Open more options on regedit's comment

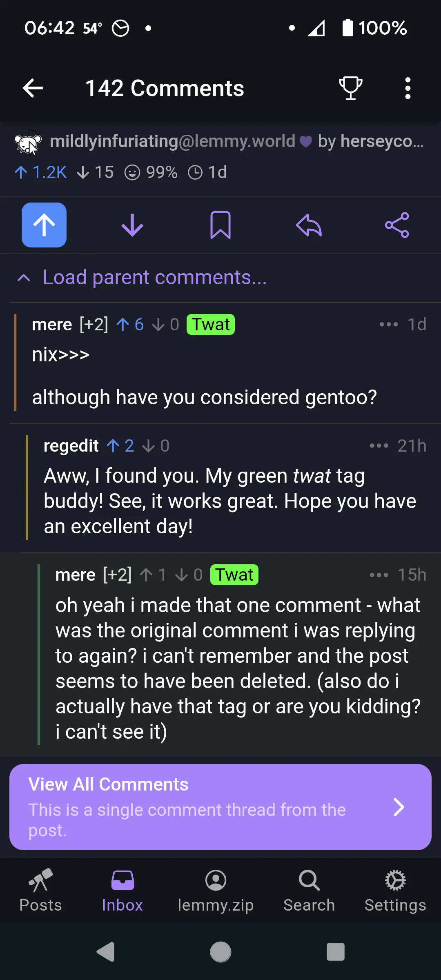[x=379, y=445]
